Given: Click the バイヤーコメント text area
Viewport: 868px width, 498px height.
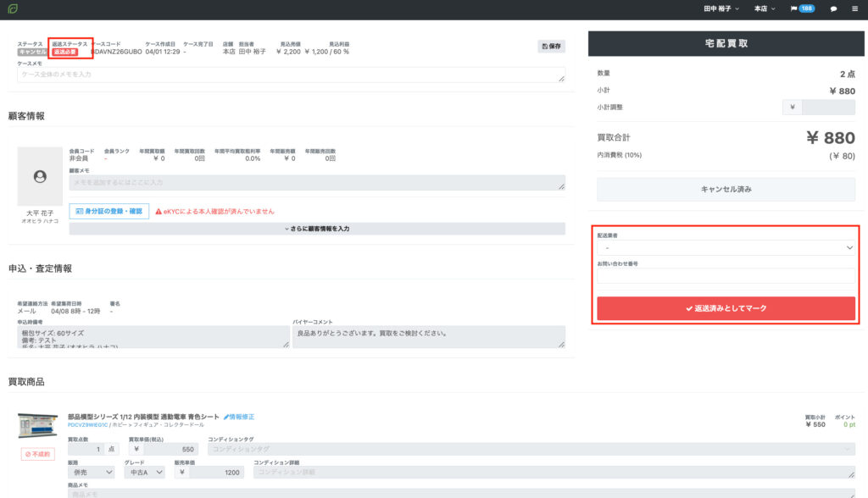Looking at the screenshot, I should [429, 336].
